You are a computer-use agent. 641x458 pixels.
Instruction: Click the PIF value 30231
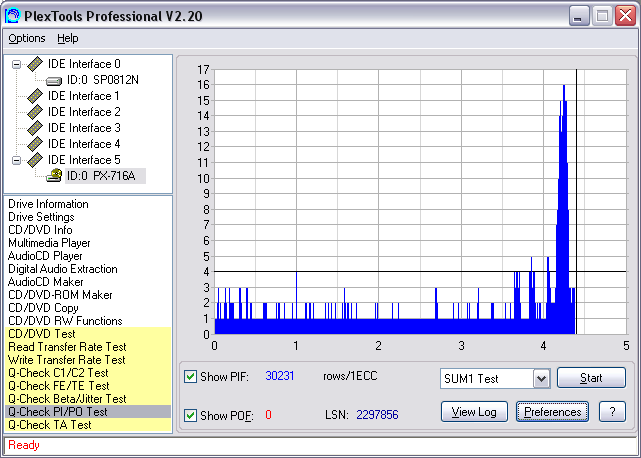point(280,376)
